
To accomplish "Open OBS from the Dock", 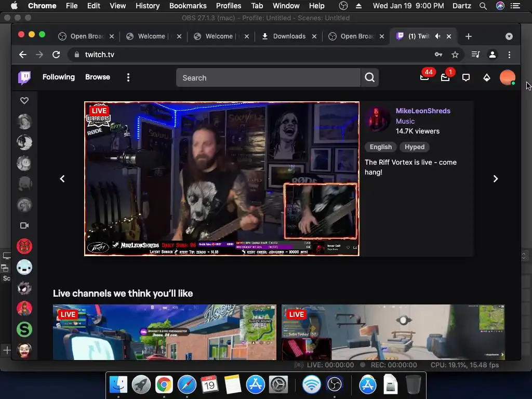I will [335, 385].
